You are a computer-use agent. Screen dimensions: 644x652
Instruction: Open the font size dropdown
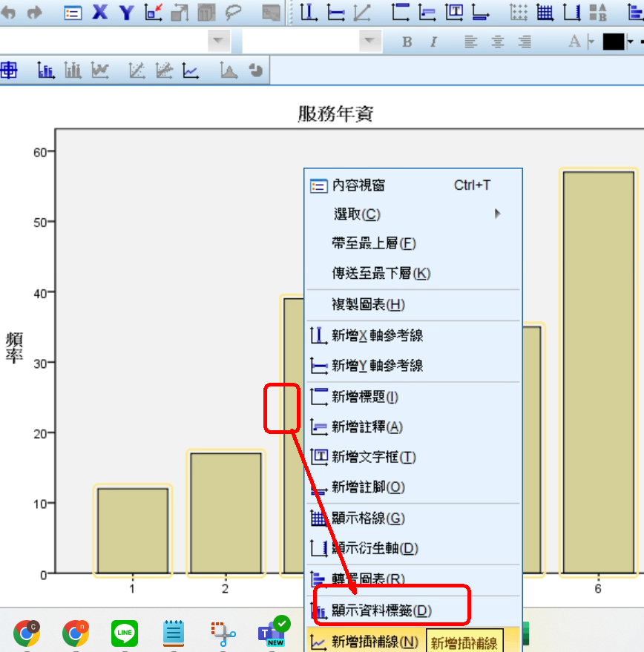tap(369, 42)
